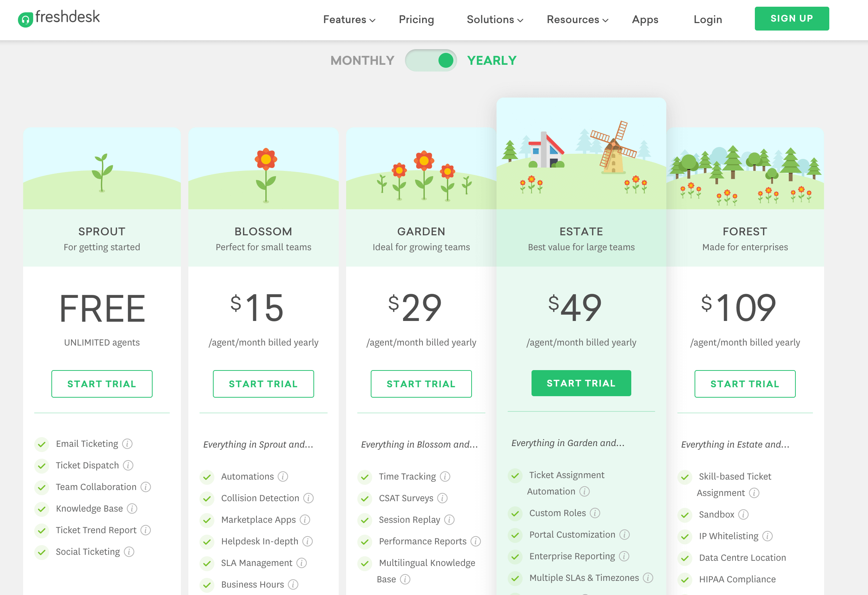Viewport: 868px width, 595px height.
Task: Show info for Performance Reports
Action: 476,542
